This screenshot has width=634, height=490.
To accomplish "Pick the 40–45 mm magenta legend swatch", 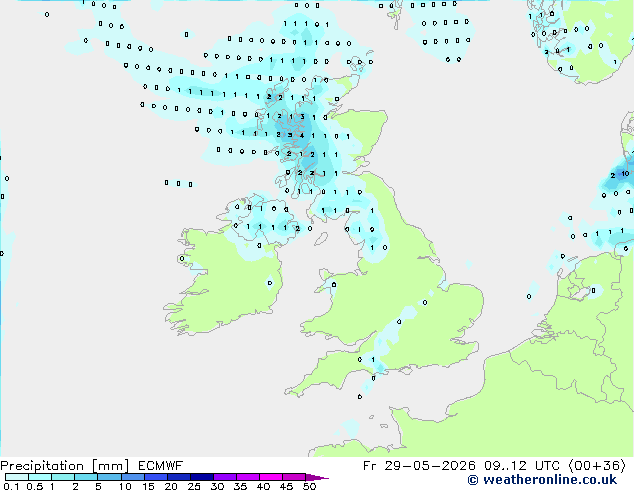I will (x=271, y=477).
